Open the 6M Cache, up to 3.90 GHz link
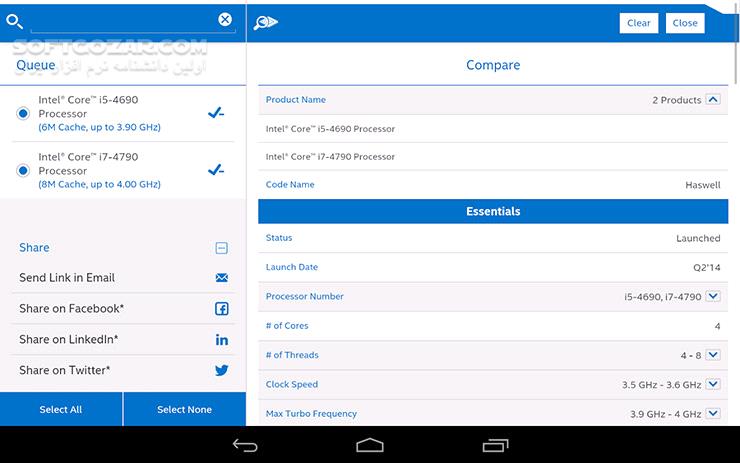 click(x=100, y=127)
